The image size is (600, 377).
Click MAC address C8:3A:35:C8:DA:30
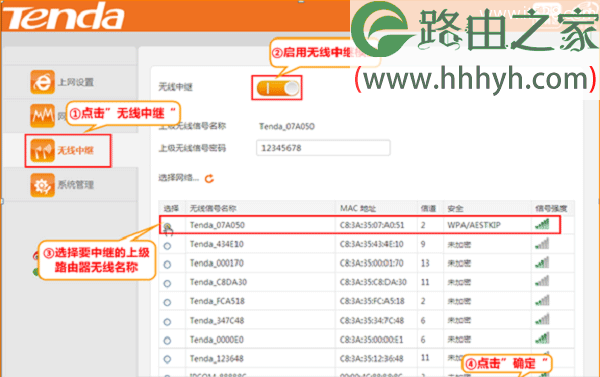(x=373, y=282)
